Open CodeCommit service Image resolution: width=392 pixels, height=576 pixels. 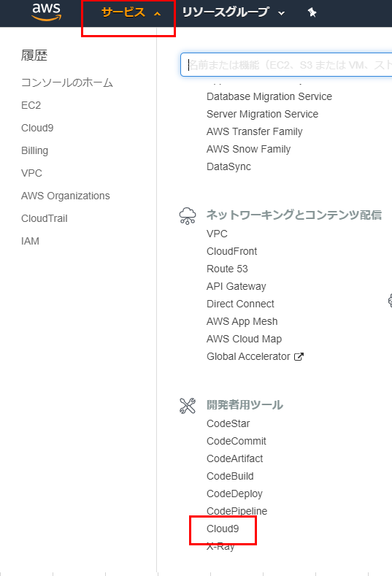237,441
